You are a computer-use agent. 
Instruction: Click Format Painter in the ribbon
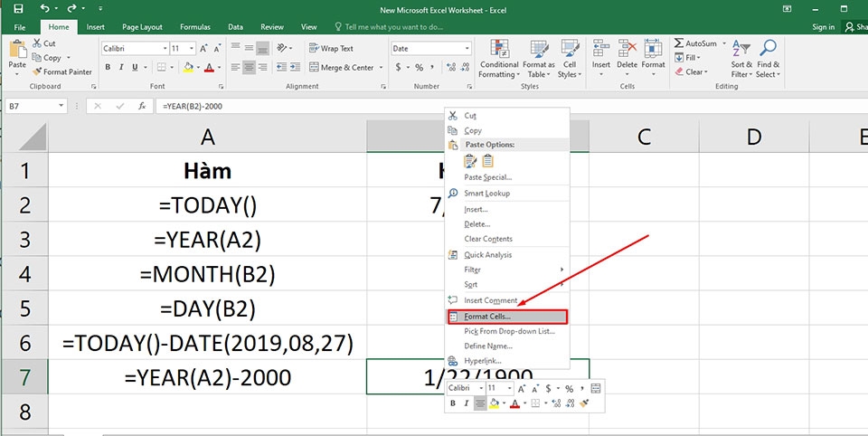62,71
